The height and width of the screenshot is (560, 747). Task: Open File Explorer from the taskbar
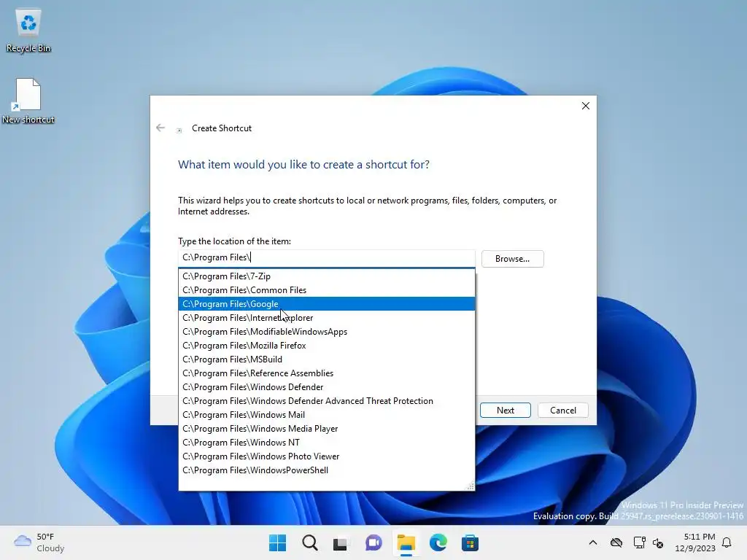pyautogui.click(x=406, y=542)
